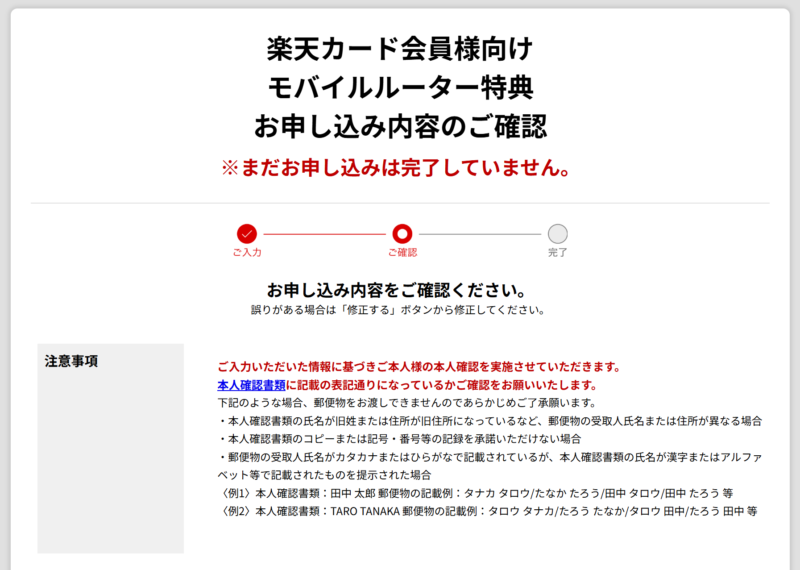
Task: Click the 完了 step label
Action: pyautogui.click(x=558, y=253)
